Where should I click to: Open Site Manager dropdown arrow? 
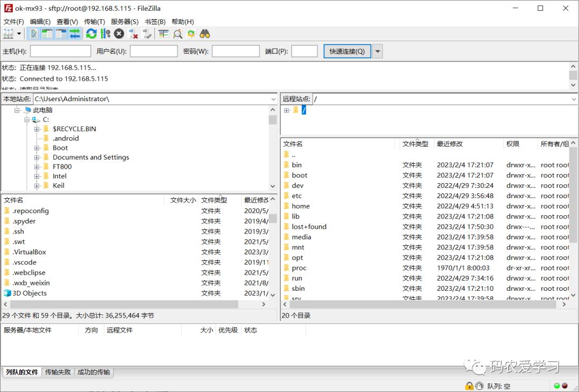click(x=19, y=34)
